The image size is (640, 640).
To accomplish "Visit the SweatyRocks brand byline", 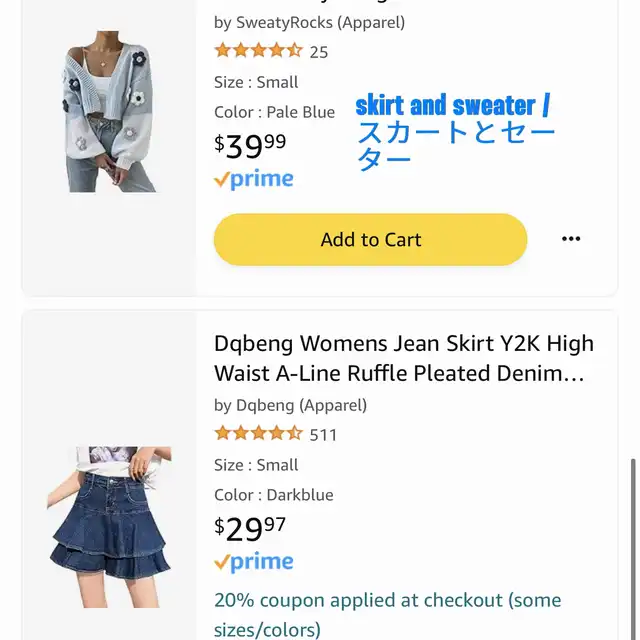I will point(309,22).
